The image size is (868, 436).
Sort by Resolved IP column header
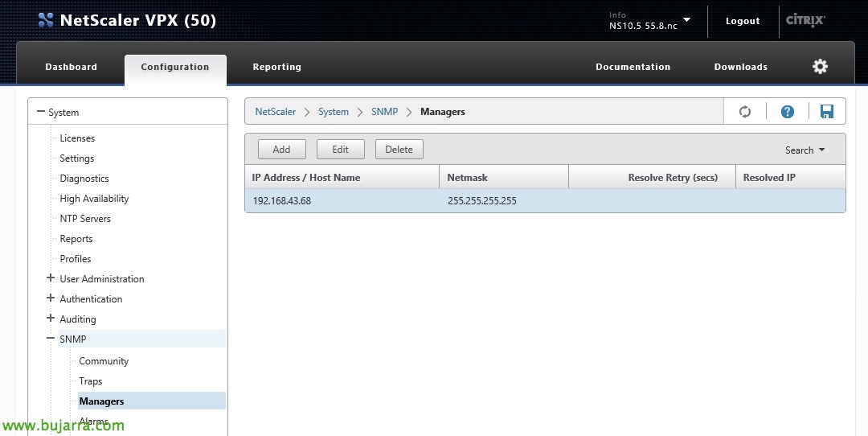(791, 177)
